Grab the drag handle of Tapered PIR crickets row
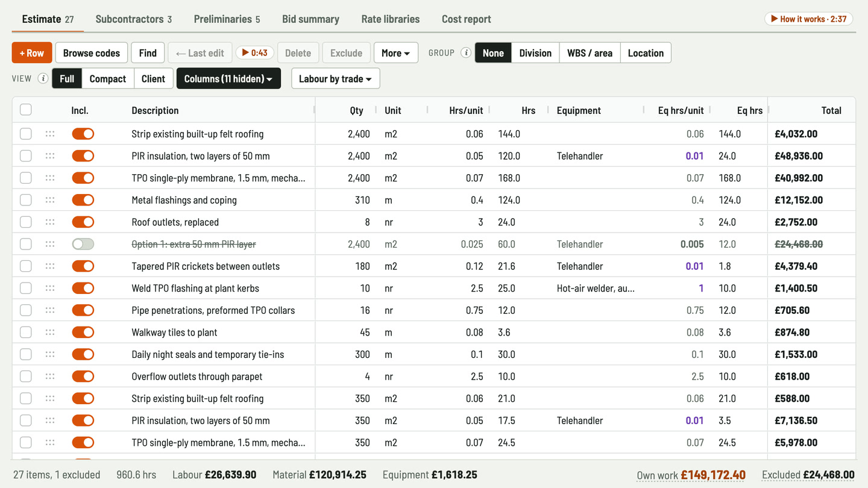Screen dimensions: 868x488 [50, 266]
